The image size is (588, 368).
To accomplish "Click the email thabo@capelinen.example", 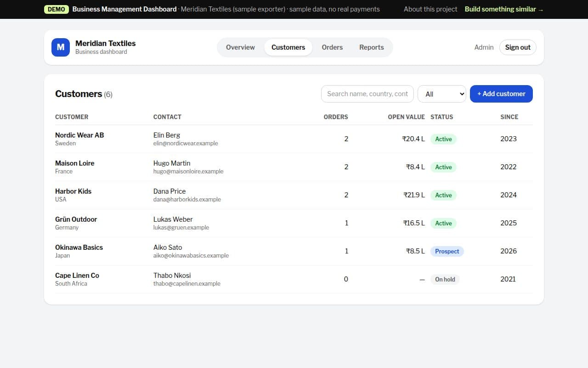I will click(x=187, y=284).
